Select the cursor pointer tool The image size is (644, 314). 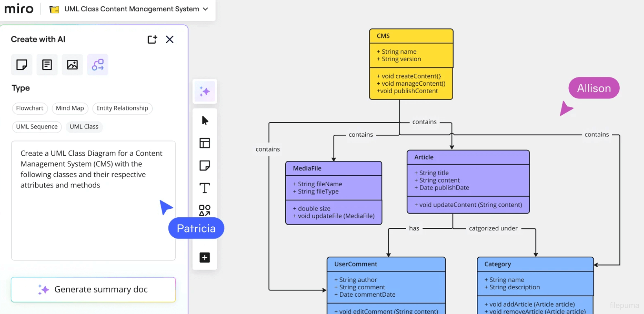(205, 121)
